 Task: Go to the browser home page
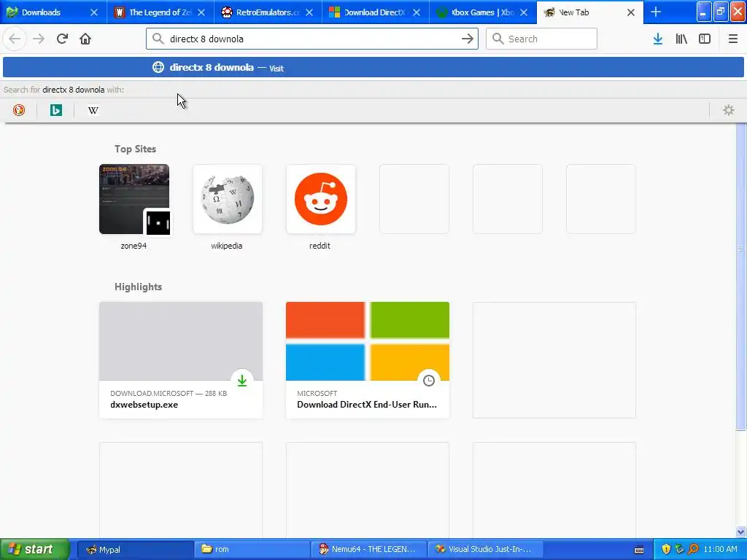point(85,39)
